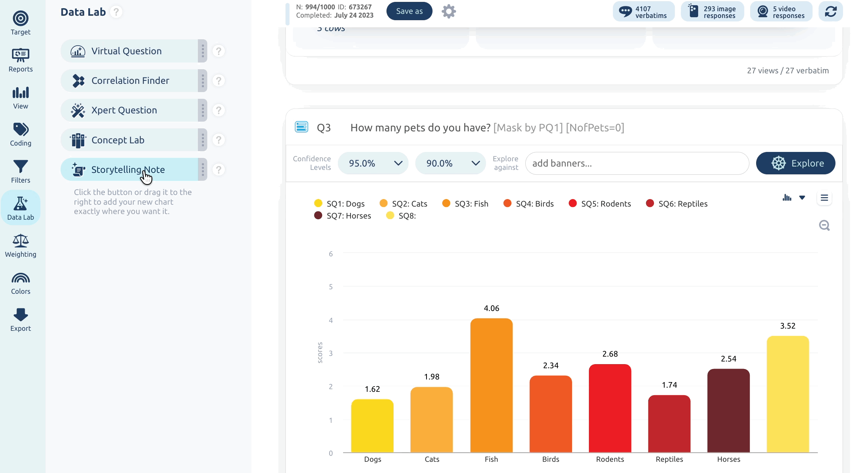
Task: Toggle the SQ2: Cats legend series
Action: coord(403,204)
